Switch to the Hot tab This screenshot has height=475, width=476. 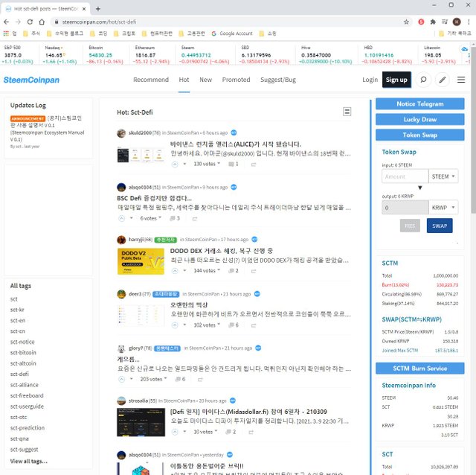[x=184, y=80]
